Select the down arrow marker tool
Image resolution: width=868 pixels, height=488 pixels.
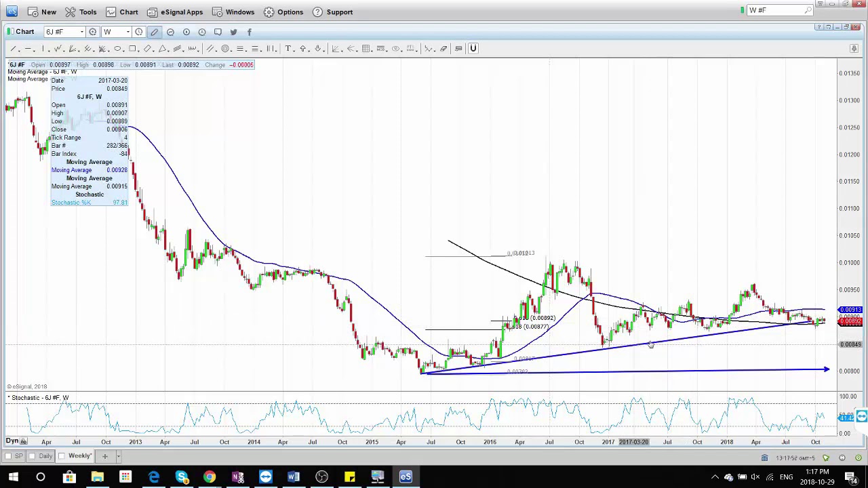point(317,49)
